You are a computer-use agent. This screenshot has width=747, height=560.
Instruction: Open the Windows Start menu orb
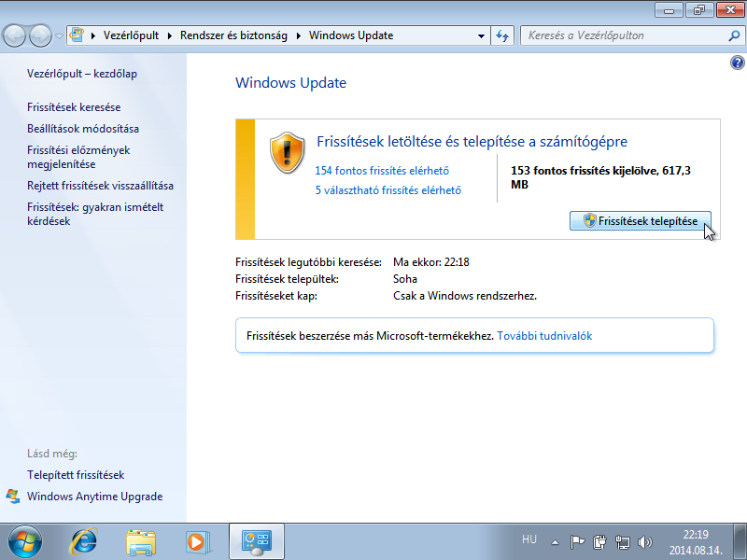(x=25, y=541)
